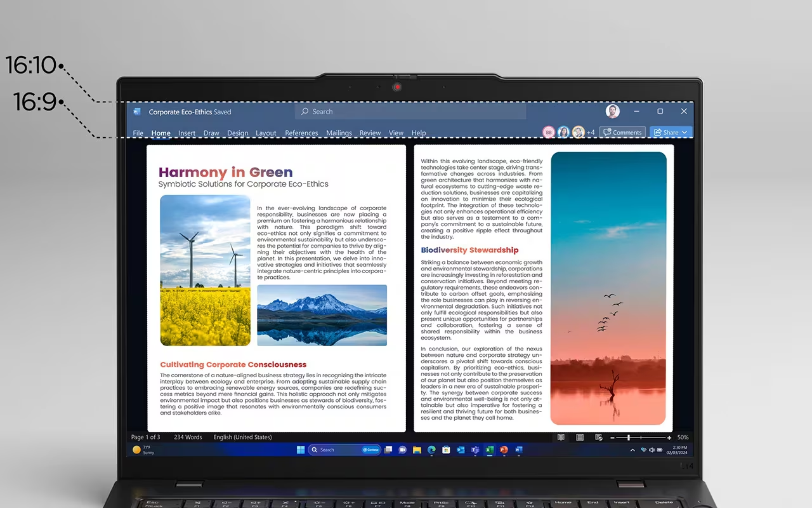Screen dimensions: 812x508
Task: Click the BB collaborator avatar
Action: [549, 132]
